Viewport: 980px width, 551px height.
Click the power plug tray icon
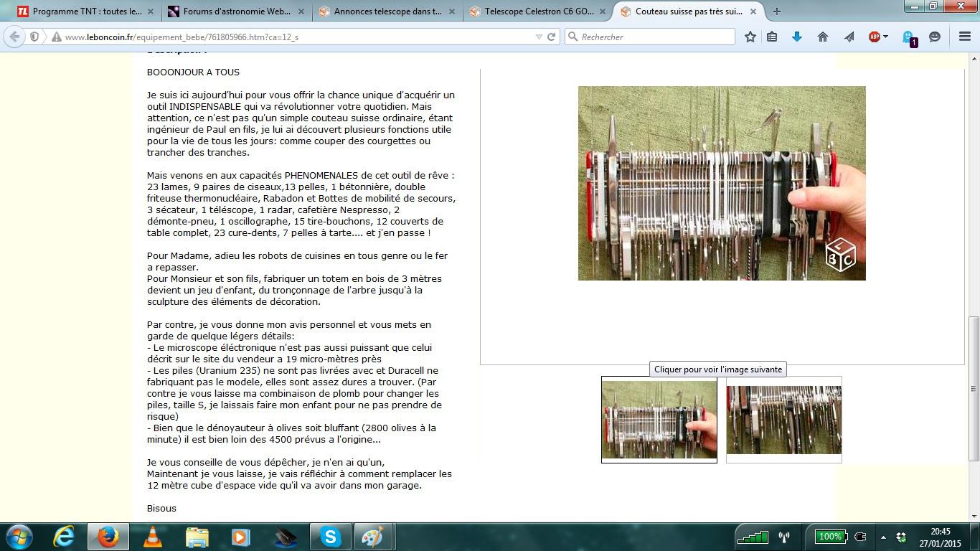coord(861,537)
